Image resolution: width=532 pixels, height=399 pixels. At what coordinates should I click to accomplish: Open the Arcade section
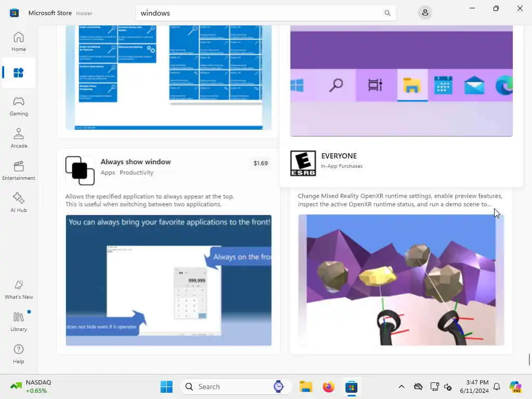[18, 138]
